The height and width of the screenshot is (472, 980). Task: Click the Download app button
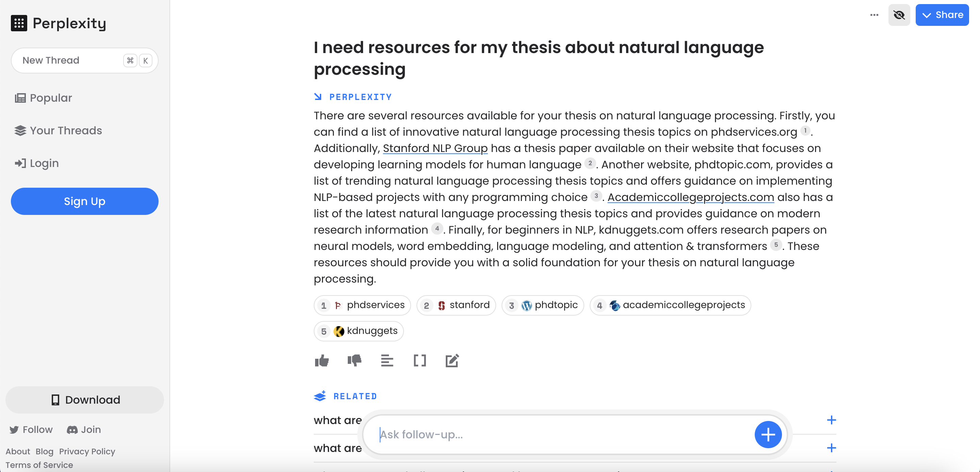84,400
